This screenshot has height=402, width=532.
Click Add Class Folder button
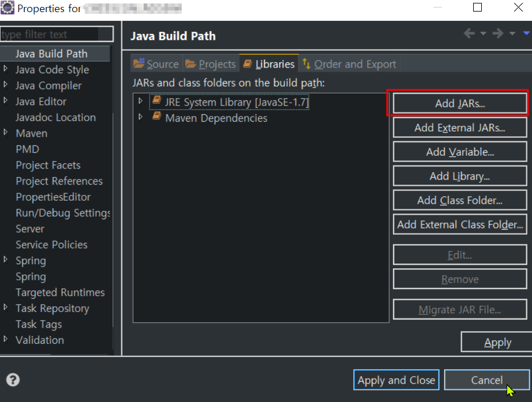460,200
